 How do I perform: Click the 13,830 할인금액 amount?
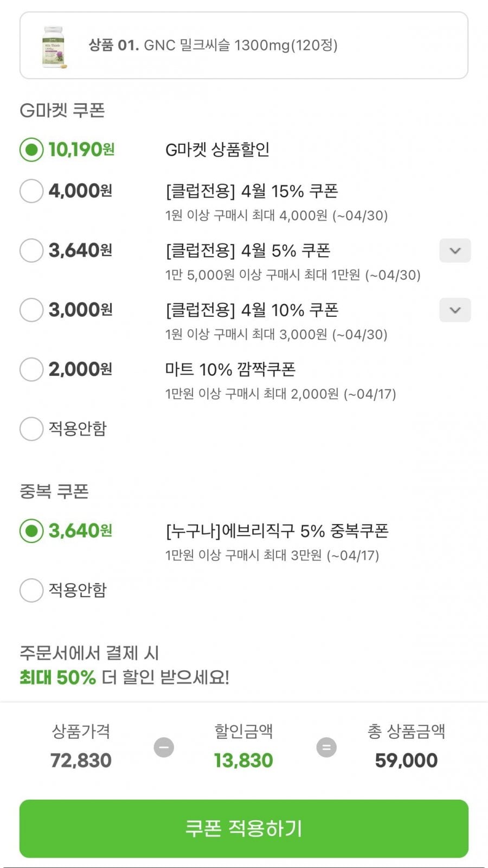coord(243,761)
